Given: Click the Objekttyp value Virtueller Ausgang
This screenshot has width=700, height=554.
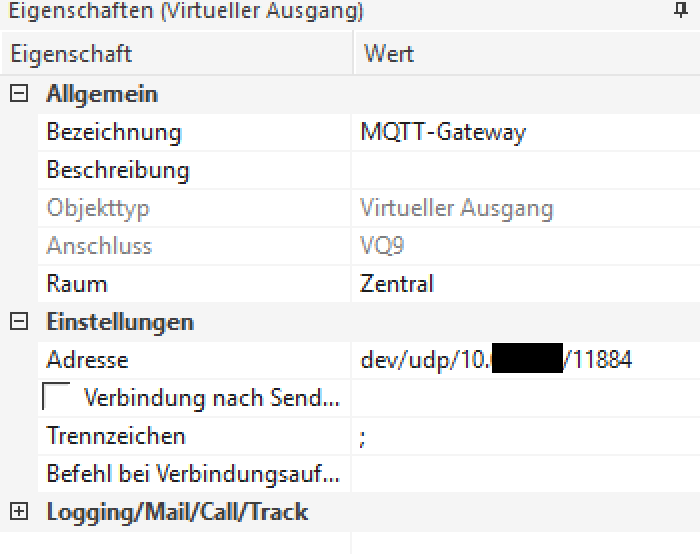Looking at the screenshot, I should coord(456,208).
